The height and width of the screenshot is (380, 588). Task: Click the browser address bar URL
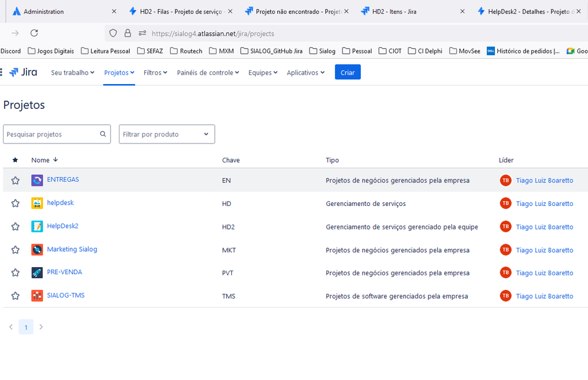click(x=213, y=34)
